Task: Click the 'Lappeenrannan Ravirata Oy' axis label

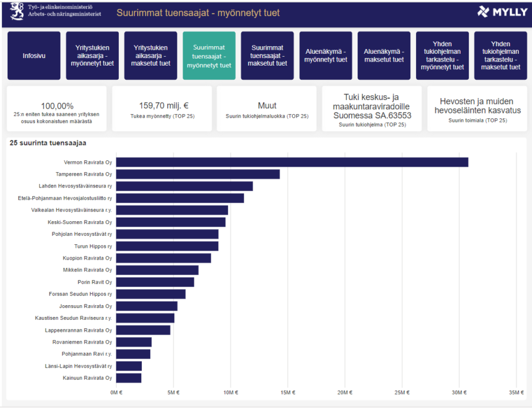Action: [79, 331]
